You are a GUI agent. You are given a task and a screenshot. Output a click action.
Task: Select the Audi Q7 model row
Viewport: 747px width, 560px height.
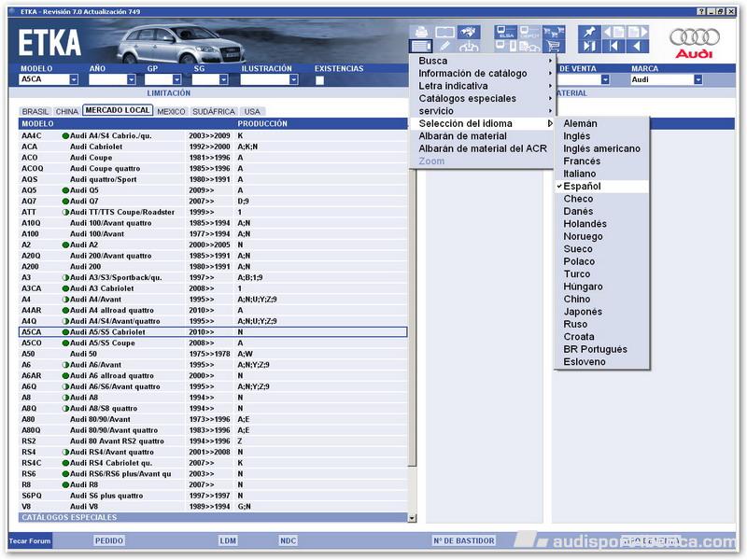pyautogui.click(x=213, y=202)
